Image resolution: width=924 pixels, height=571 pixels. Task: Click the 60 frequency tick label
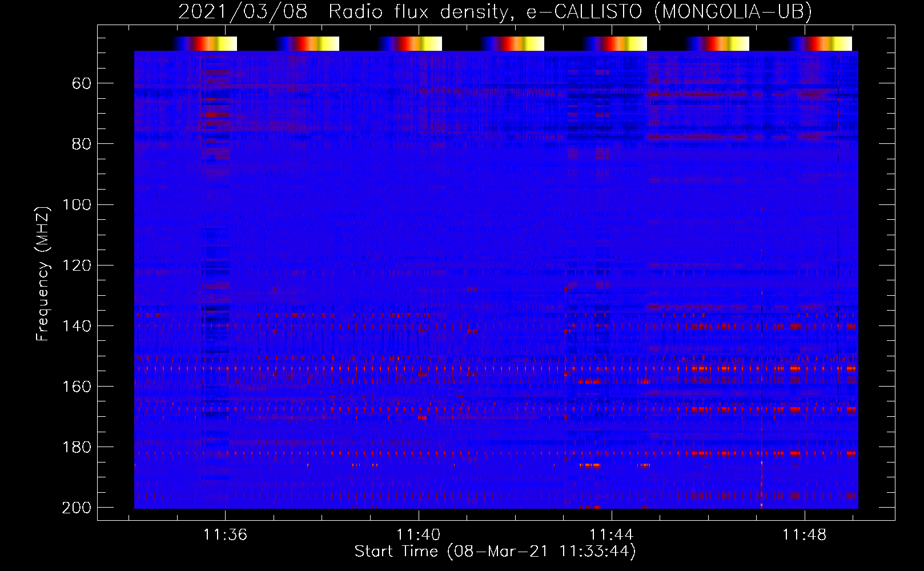point(82,84)
